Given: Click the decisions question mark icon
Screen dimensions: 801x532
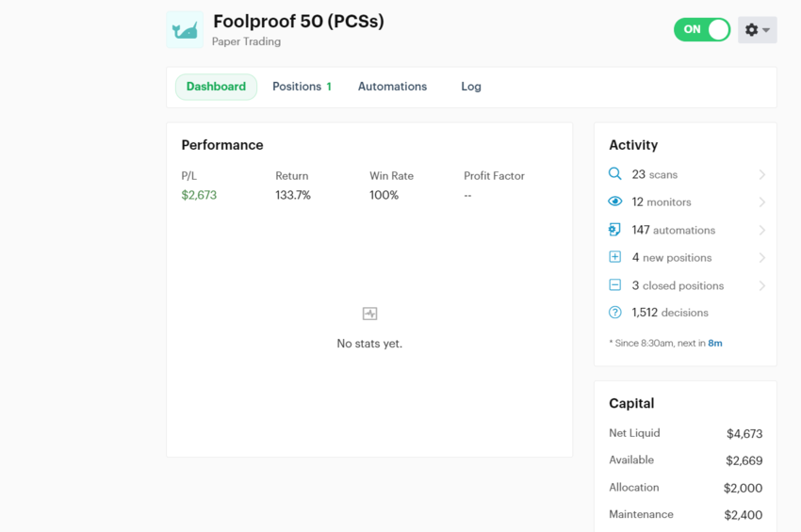Looking at the screenshot, I should click(x=614, y=313).
